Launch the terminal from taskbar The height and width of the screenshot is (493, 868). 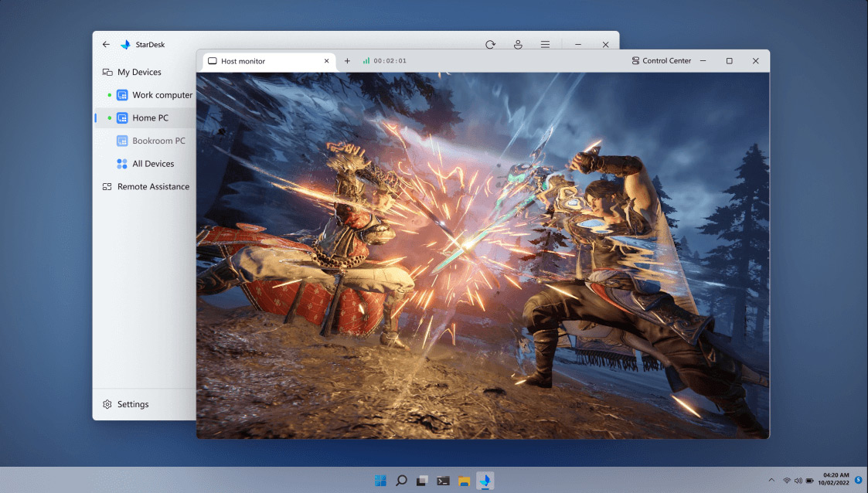point(443,481)
